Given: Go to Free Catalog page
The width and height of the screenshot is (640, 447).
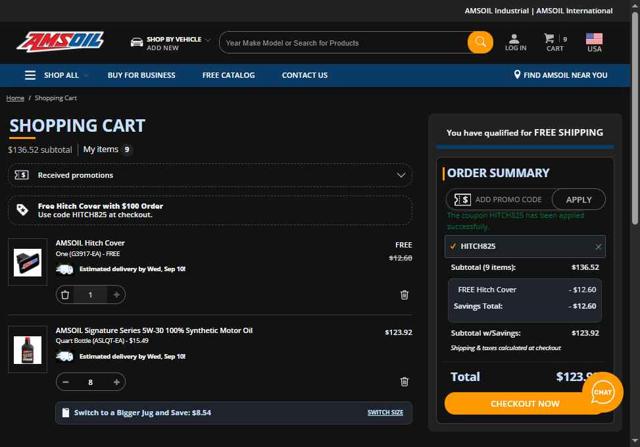Looking at the screenshot, I should click(228, 75).
